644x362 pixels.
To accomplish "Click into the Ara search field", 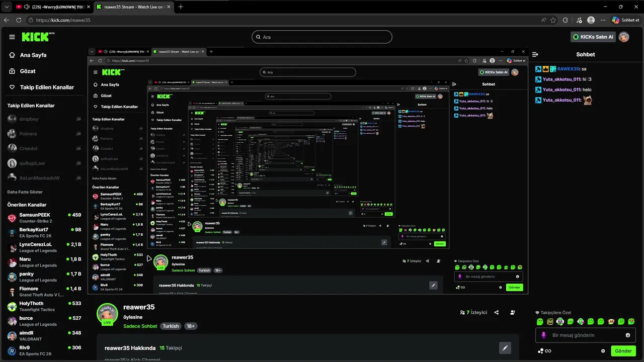I will point(322,37).
